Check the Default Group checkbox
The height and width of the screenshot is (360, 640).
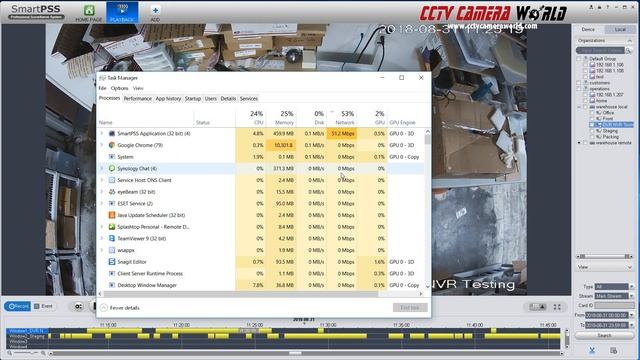click(x=578, y=59)
